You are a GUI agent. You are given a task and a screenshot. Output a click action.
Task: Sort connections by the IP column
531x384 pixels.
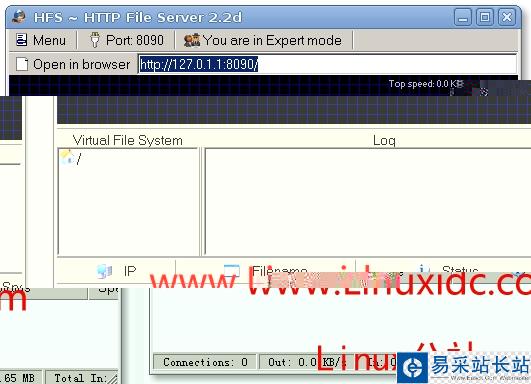pyautogui.click(x=116, y=271)
